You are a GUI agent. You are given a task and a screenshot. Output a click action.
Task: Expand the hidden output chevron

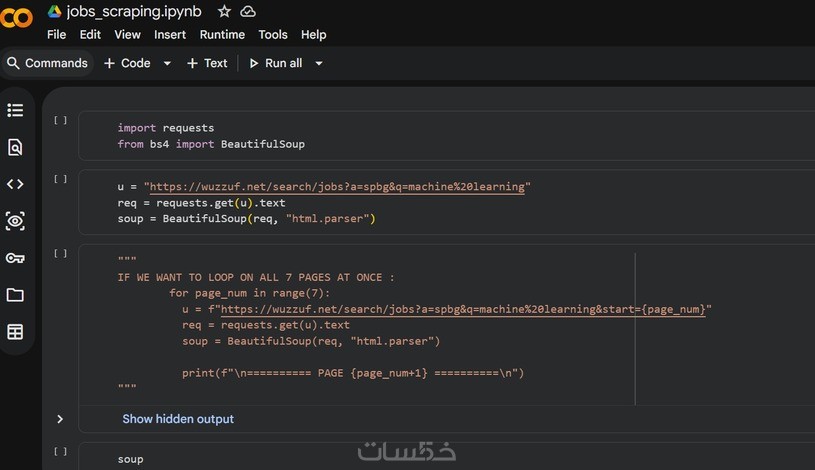60,419
